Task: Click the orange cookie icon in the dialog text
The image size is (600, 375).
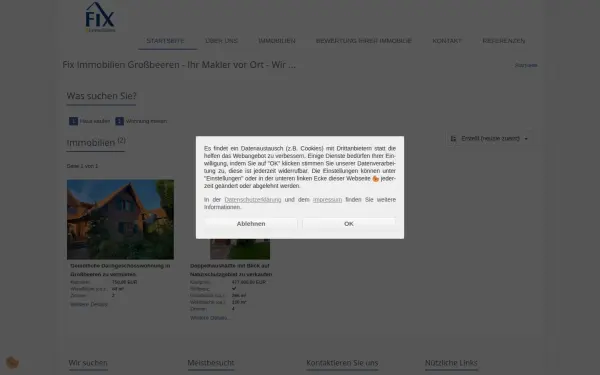Action: pos(375,179)
